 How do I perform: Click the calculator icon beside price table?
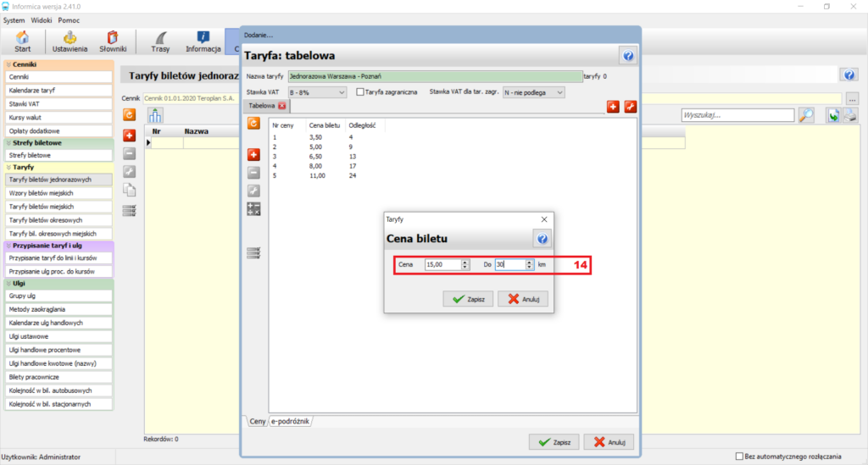pos(253,209)
